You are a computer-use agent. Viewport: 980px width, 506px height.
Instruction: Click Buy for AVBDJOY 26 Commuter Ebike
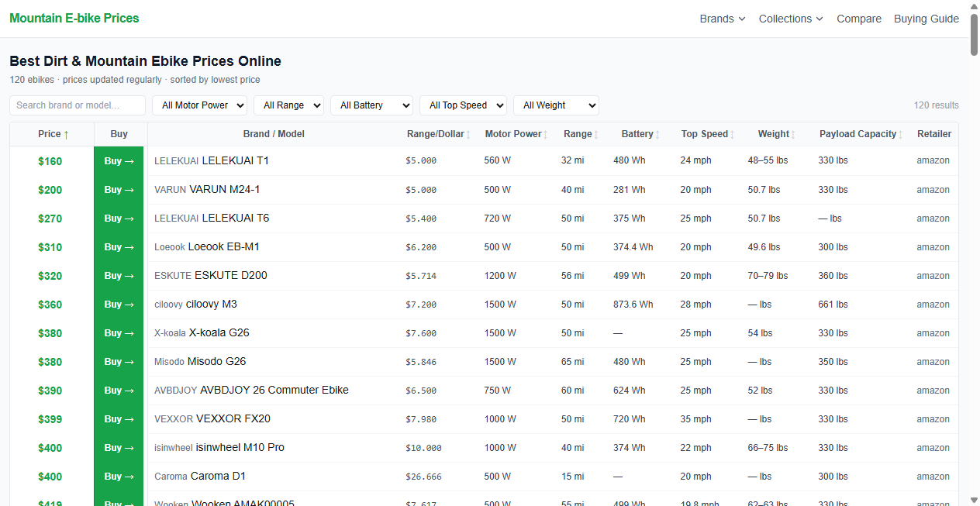click(119, 391)
